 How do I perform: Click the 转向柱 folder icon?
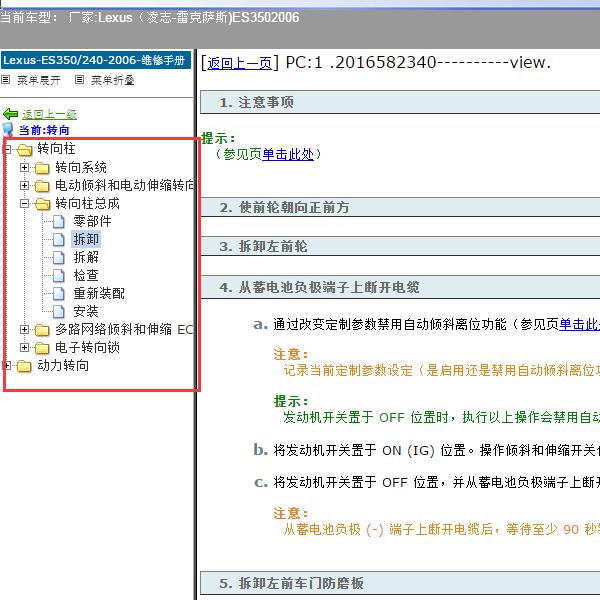[x=24, y=150]
